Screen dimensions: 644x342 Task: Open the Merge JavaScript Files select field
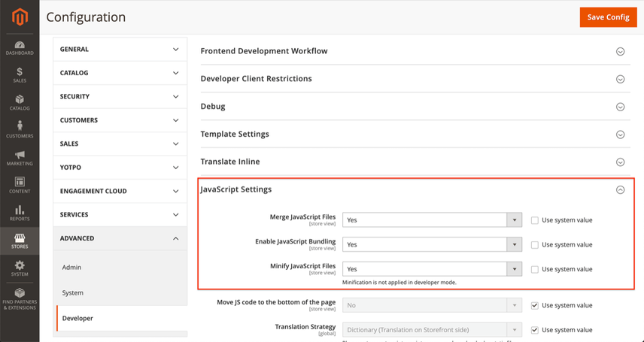pos(432,220)
